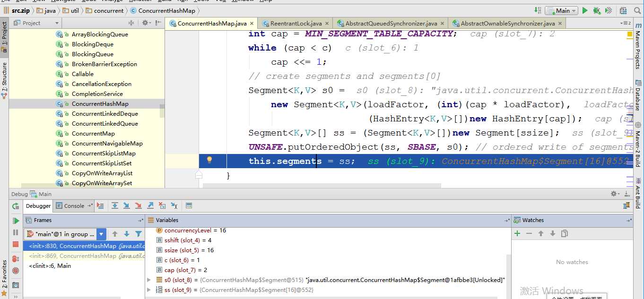Select previous frame with up arrow
The image size is (644, 299).
coord(115,234)
